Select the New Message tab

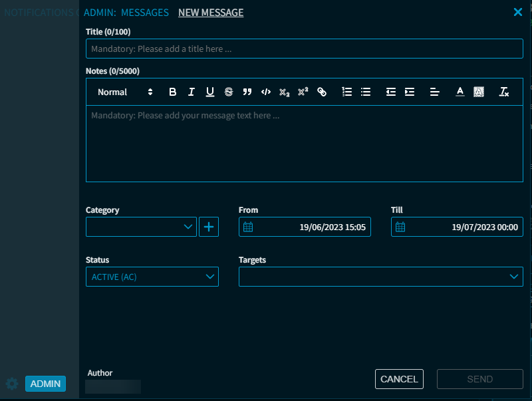click(x=211, y=13)
